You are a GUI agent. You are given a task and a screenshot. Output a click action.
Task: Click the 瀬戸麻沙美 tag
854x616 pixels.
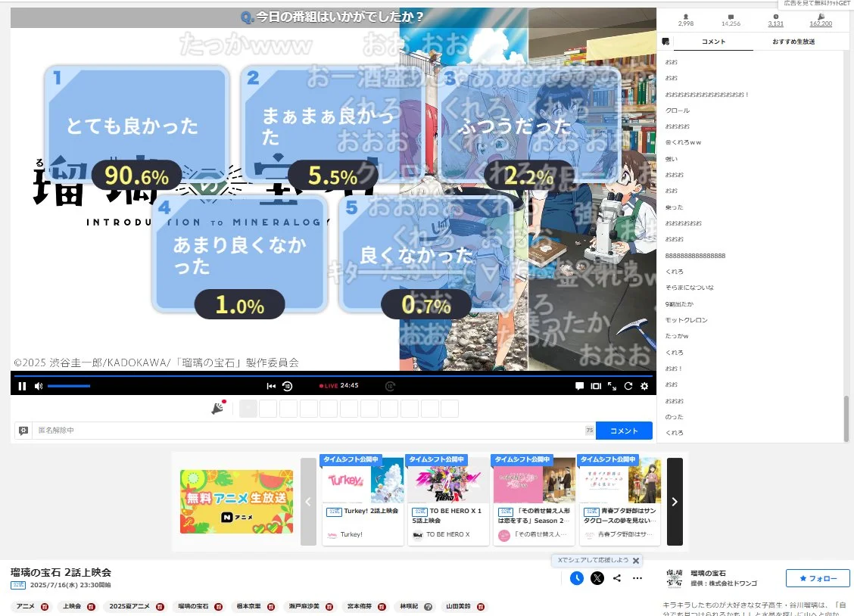[304, 606]
